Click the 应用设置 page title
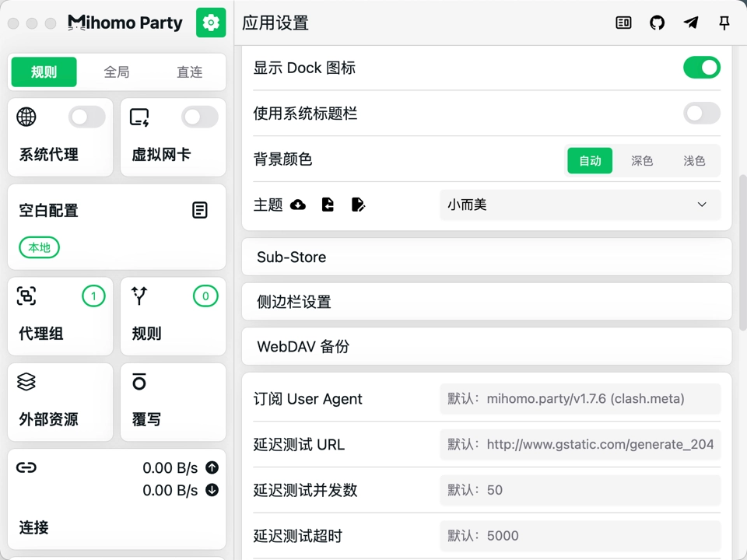 (275, 23)
